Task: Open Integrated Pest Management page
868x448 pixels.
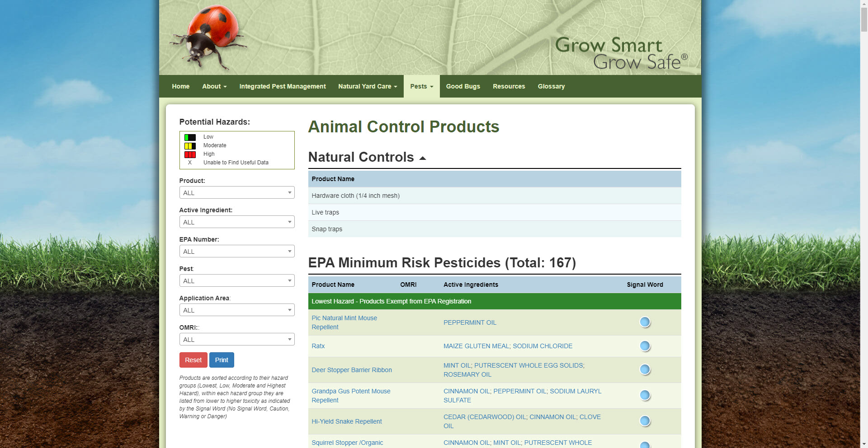Action: click(x=283, y=86)
